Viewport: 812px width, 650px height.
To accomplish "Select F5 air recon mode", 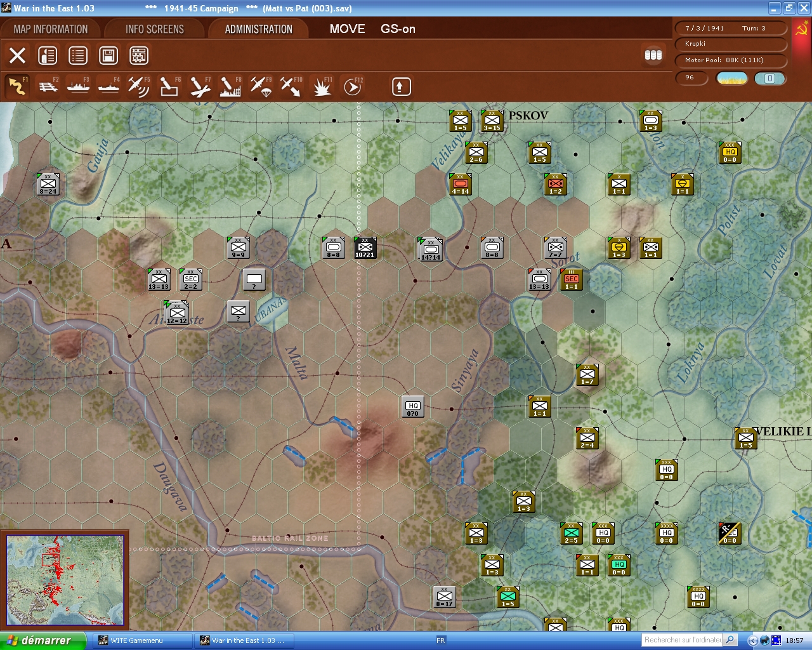I will tap(139, 86).
